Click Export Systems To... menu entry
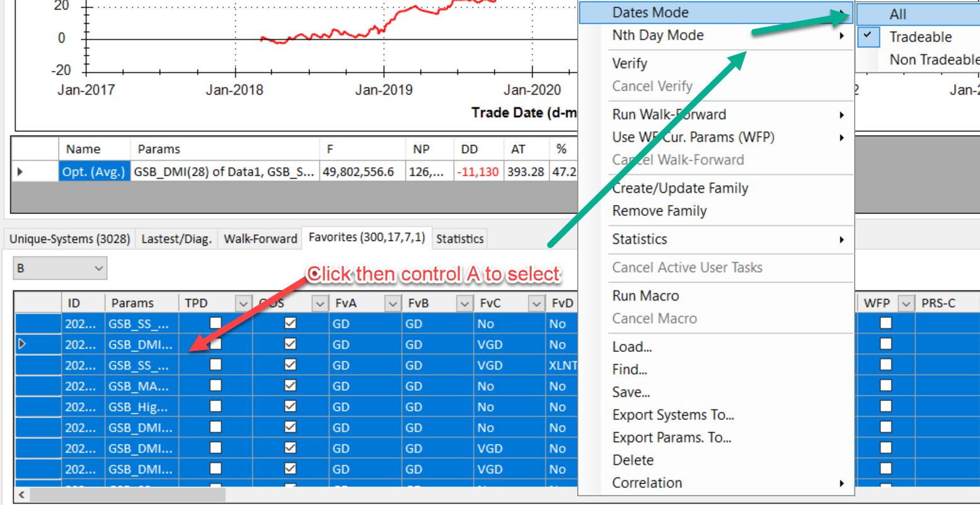 pyautogui.click(x=673, y=415)
